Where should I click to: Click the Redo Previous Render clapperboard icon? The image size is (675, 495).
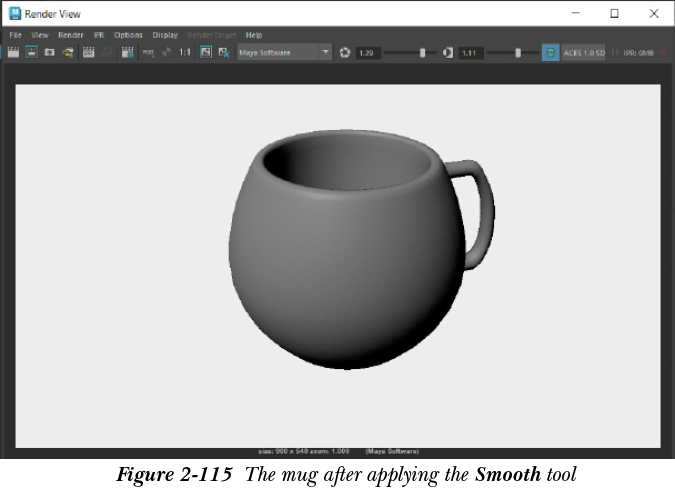click(14, 52)
